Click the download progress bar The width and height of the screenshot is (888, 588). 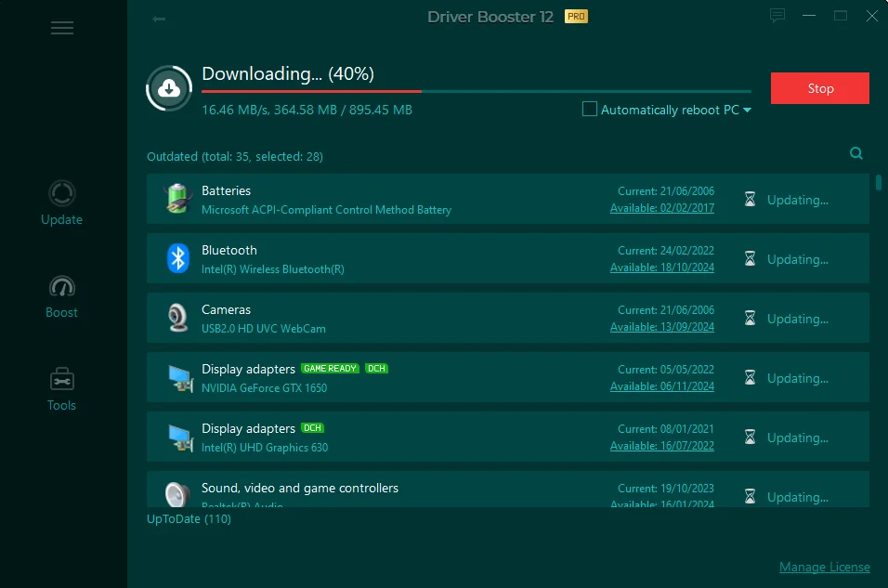[x=477, y=91]
